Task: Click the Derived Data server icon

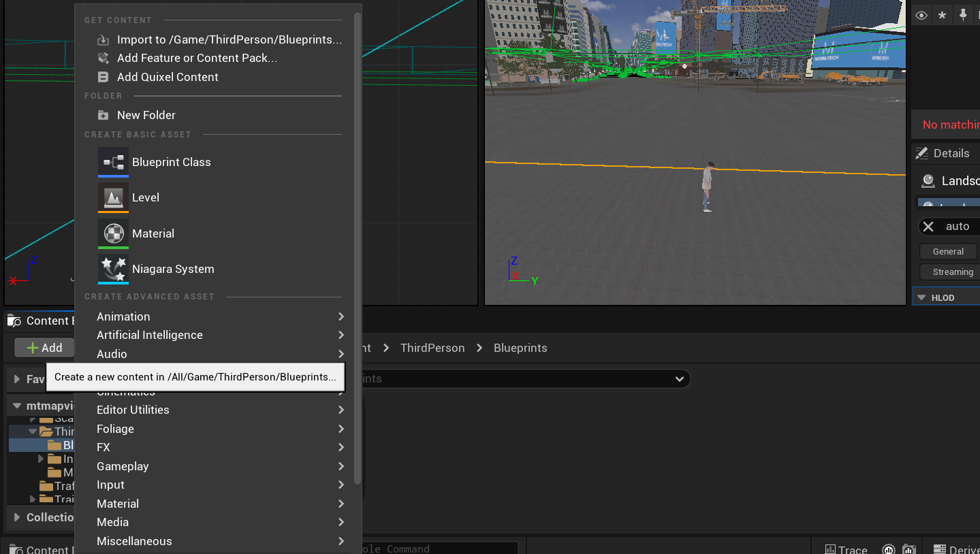Action: [x=940, y=549]
